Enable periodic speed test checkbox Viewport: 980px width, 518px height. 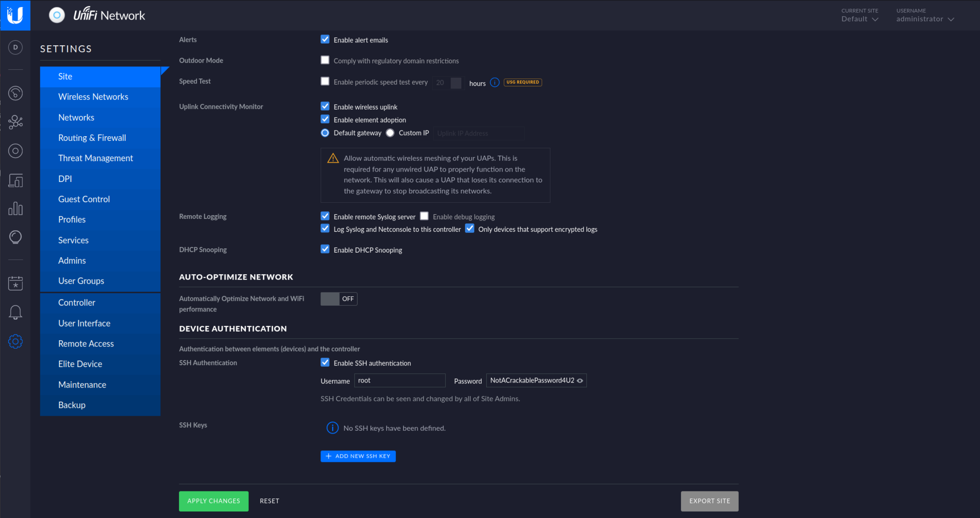click(325, 81)
